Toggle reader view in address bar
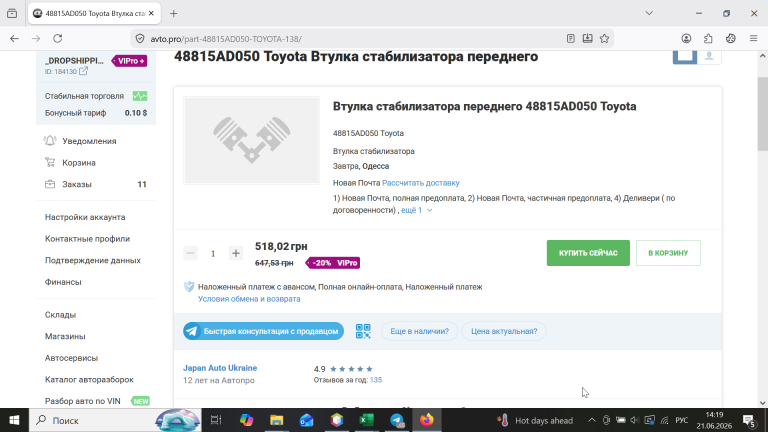Screen dimensions: 768x432 click(571, 39)
